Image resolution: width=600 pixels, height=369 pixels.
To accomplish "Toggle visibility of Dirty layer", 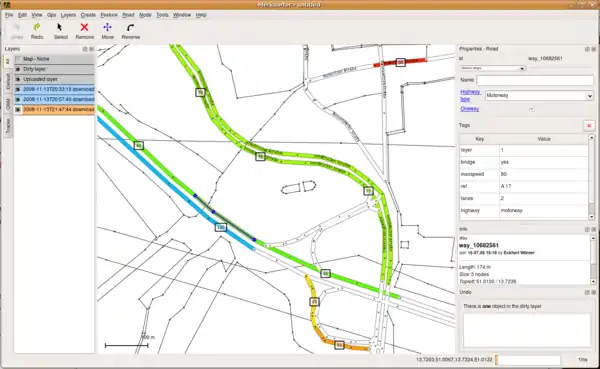I will pyautogui.click(x=18, y=69).
